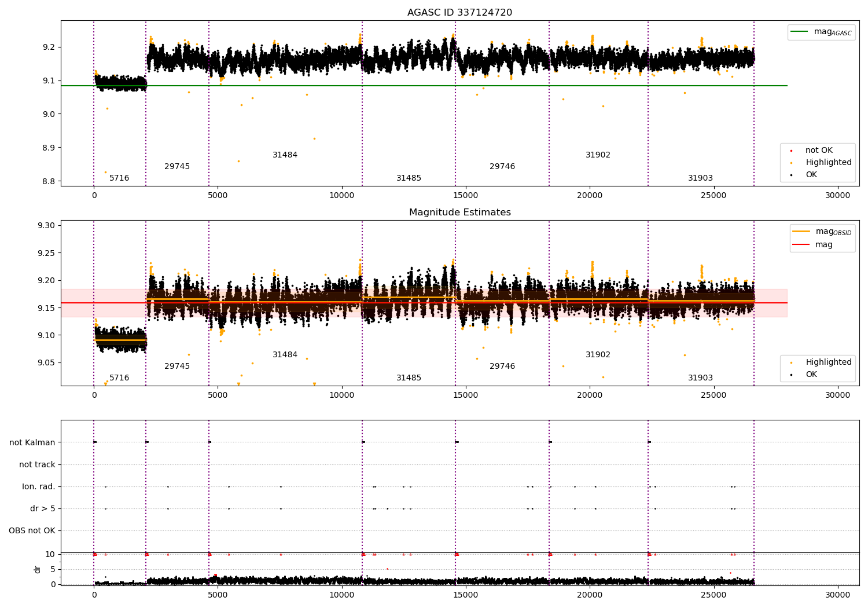Click obsid label 31484 in Magnitude Estimates plot
The width and height of the screenshot is (868, 608).
(x=285, y=355)
